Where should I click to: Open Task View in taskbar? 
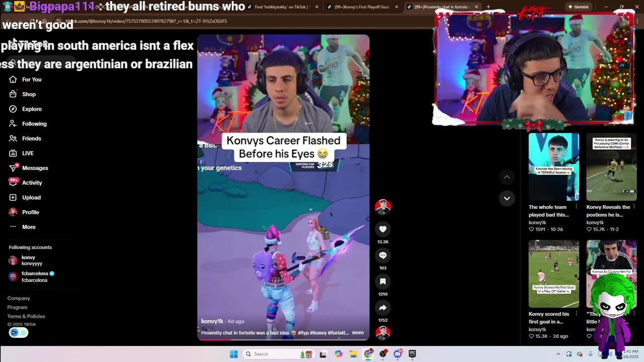click(x=323, y=354)
